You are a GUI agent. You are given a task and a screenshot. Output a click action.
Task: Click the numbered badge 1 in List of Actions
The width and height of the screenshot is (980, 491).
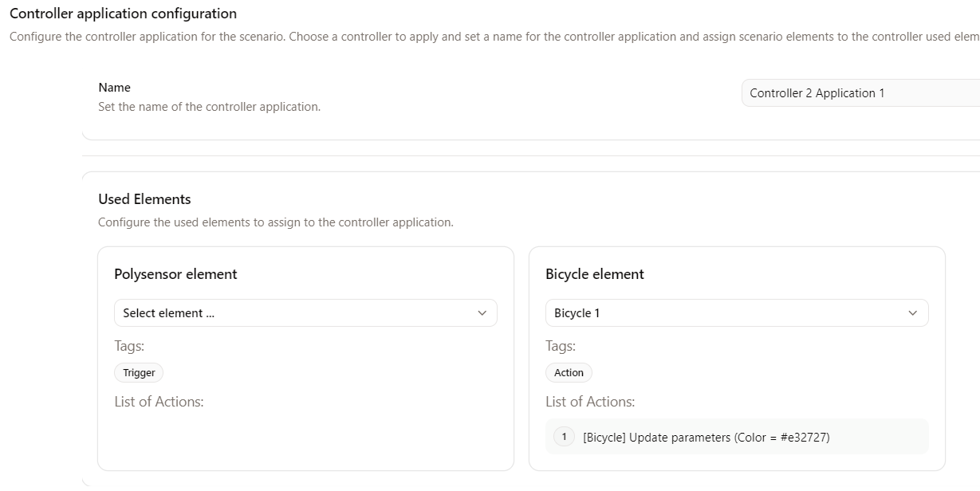563,436
